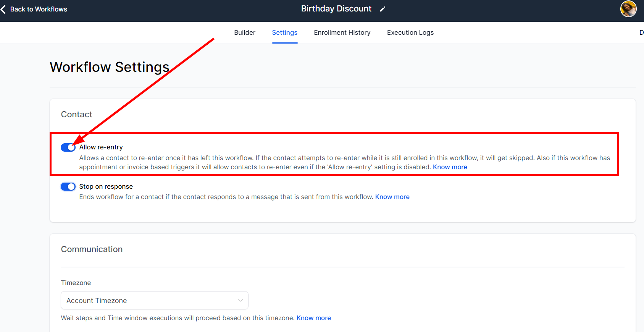Click the Allow re-entry label text
The image size is (644, 332).
coord(101,147)
